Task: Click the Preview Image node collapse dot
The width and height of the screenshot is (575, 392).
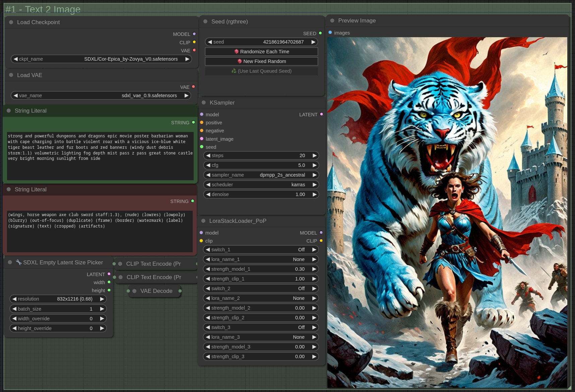Action: [332, 21]
